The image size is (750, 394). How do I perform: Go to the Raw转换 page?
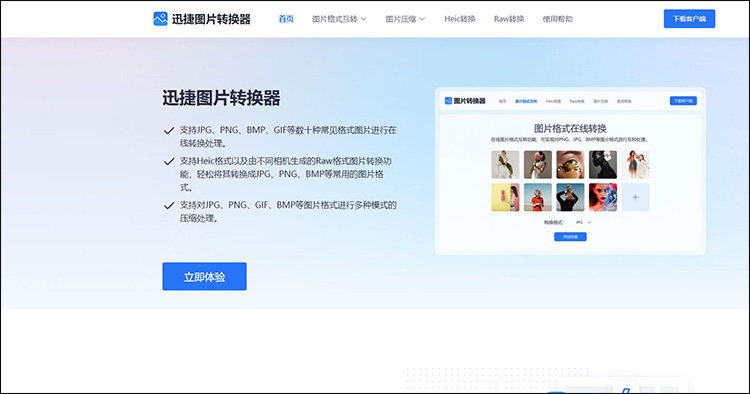509,19
